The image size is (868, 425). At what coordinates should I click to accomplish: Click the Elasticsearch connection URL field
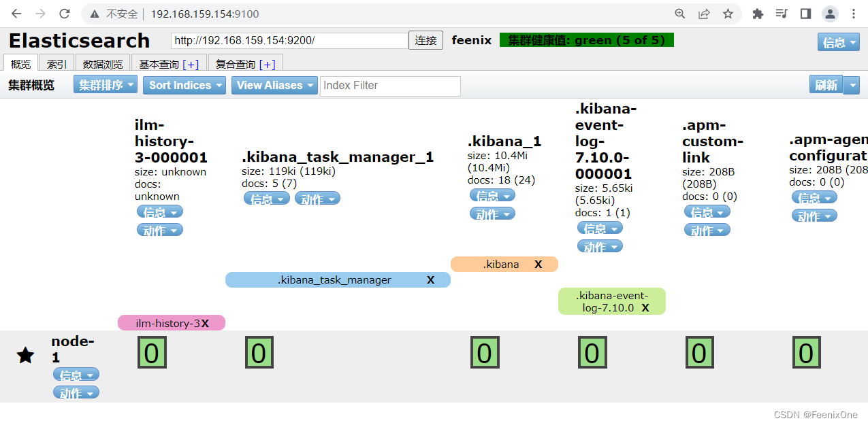[x=289, y=41]
